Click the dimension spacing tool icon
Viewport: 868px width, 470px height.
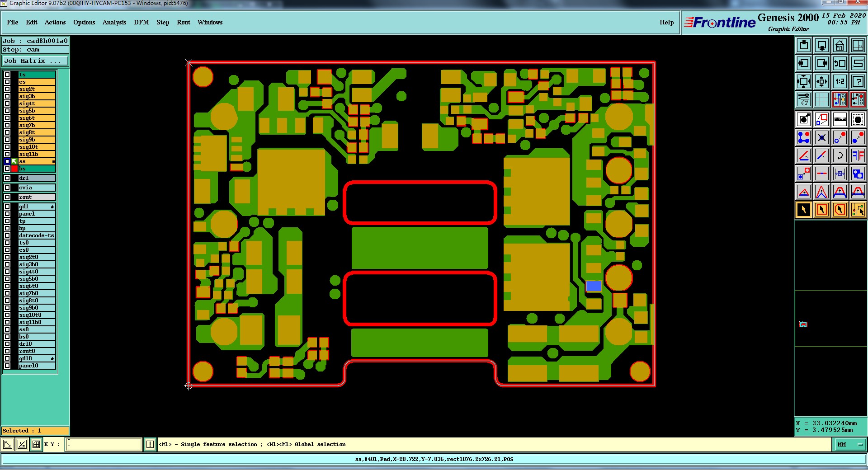[x=840, y=174]
